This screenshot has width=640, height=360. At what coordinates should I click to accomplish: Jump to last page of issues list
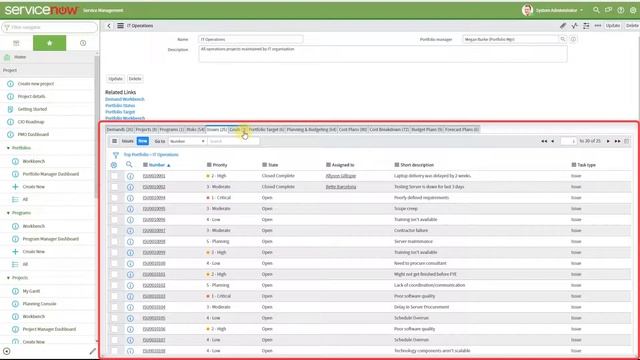pos(618,141)
